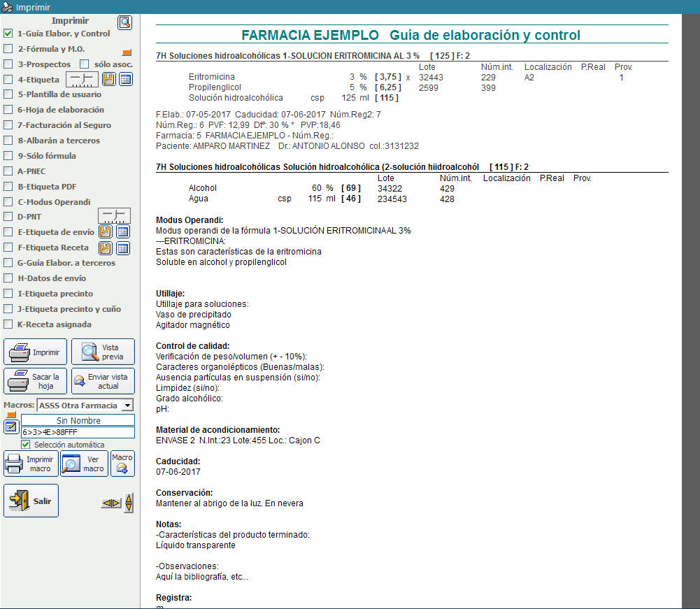Image resolution: width=700 pixels, height=609 pixels.
Task: Click the small orange marker above edit macro icon
Action: point(12,415)
